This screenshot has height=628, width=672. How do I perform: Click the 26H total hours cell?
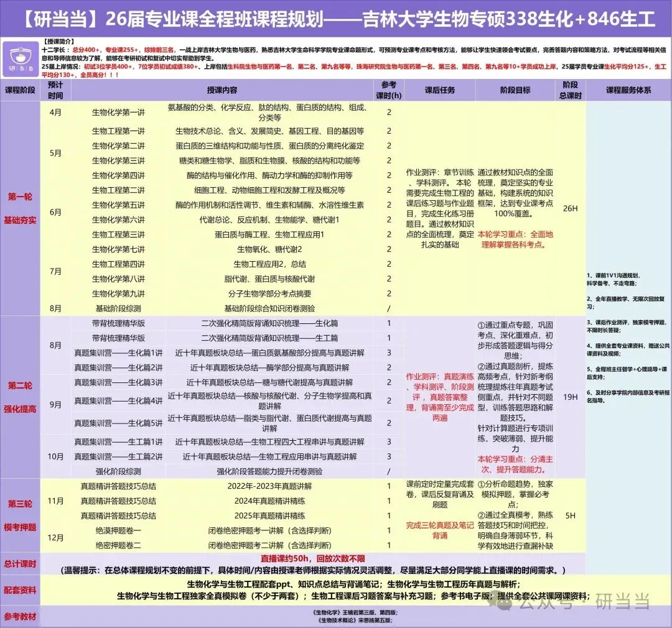point(570,209)
